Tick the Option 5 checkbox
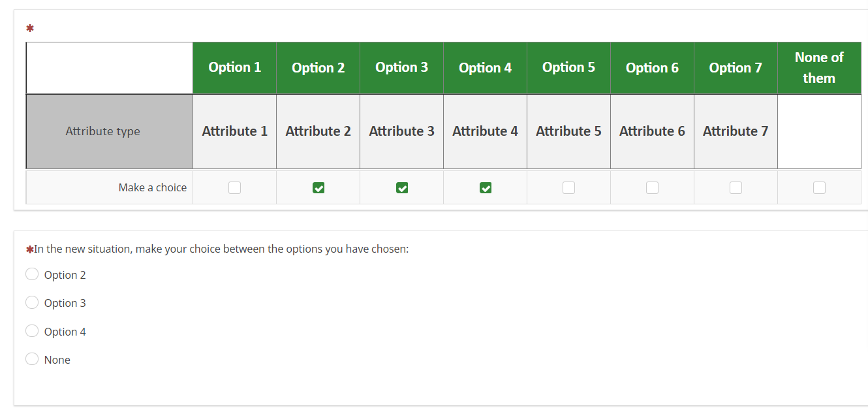This screenshot has width=868, height=412. pos(569,188)
